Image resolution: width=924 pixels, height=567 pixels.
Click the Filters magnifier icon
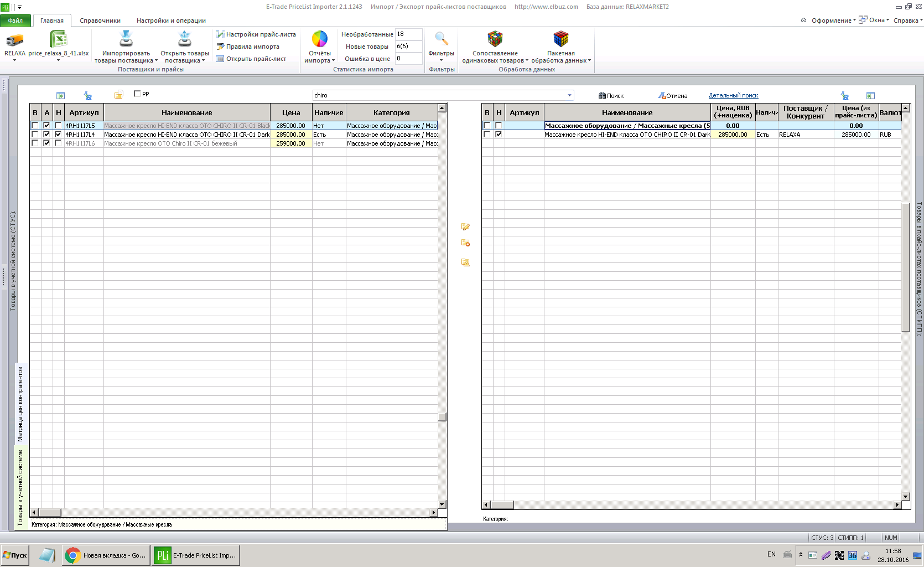(x=441, y=39)
